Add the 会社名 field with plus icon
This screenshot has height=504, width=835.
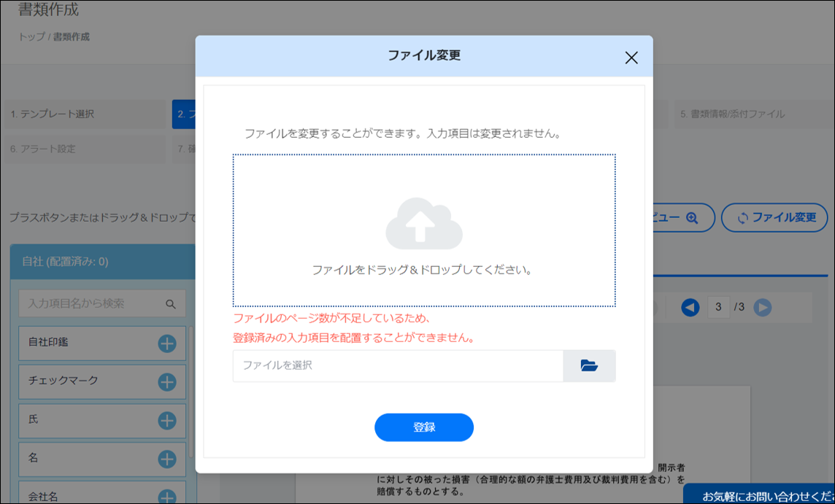[x=167, y=496]
